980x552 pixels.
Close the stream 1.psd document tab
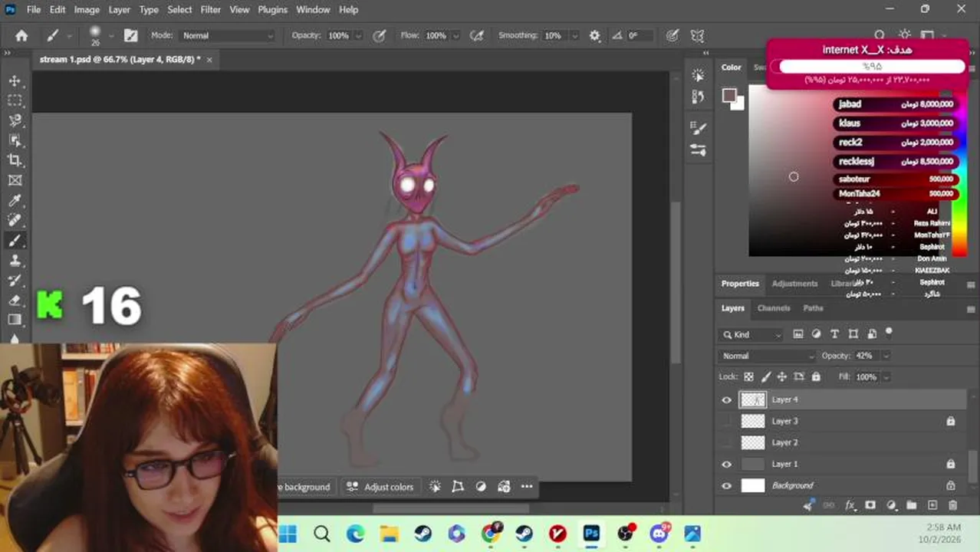click(209, 58)
